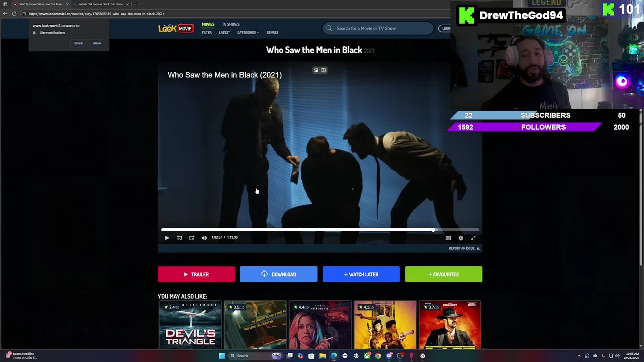The height and width of the screenshot is (362, 644).
Task: Click the Trailer button
Action: [196, 274]
